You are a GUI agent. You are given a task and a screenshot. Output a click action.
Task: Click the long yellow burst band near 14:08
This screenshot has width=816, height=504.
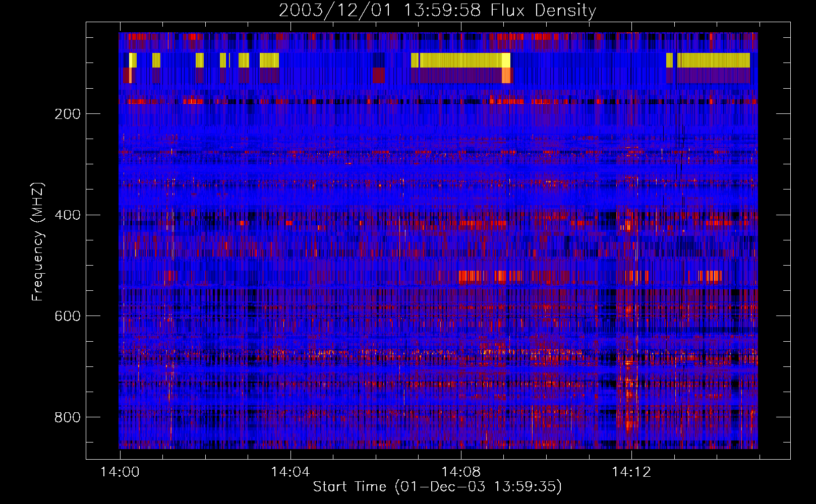click(x=465, y=60)
